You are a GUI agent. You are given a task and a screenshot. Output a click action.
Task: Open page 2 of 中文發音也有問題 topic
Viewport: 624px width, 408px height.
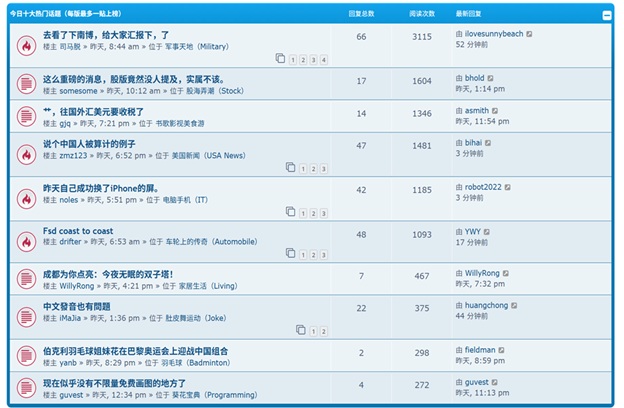pos(323,331)
